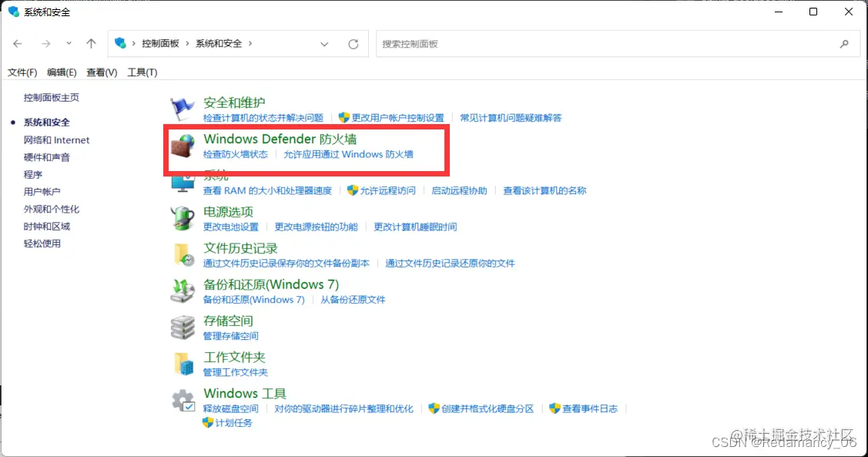Select 用户帐户 in sidebar
Viewport: 868px width, 457px height.
coord(42,192)
